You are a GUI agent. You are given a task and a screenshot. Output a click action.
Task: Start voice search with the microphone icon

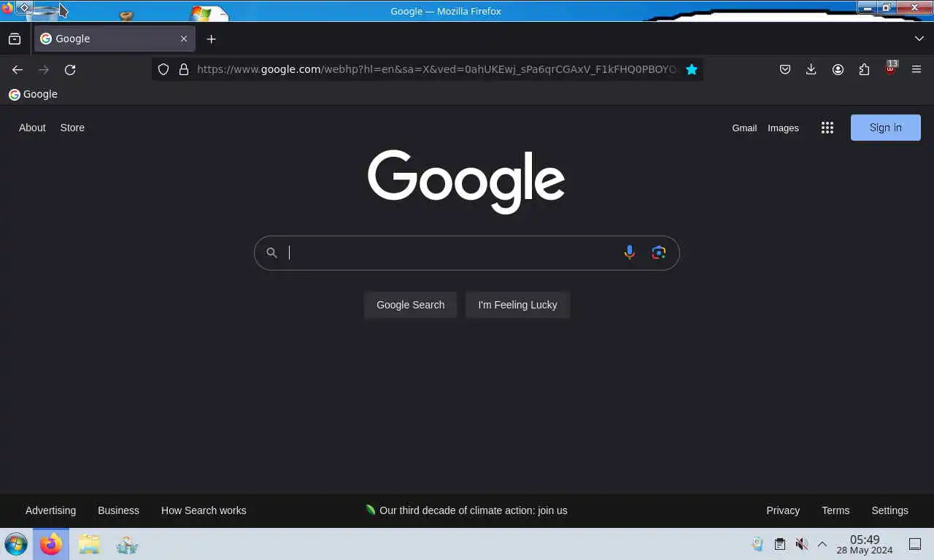[630, 253]
